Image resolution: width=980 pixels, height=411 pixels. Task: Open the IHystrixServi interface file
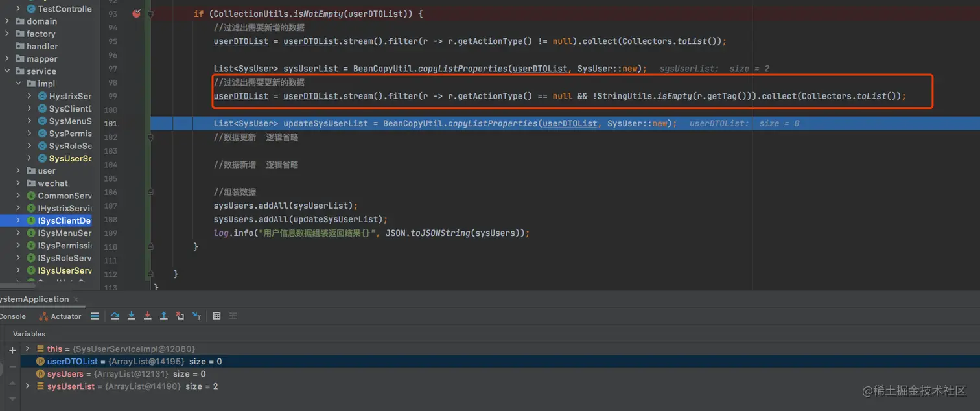click(x=65, y=208)
